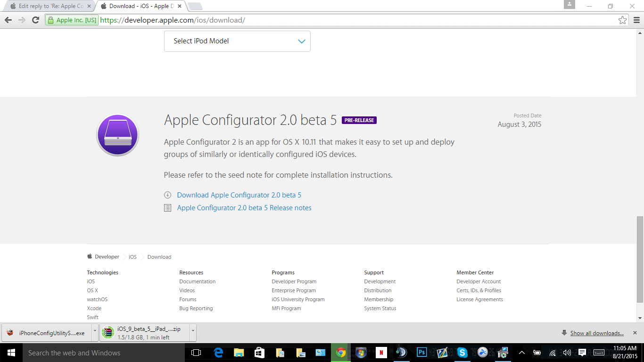Open the iPhoneConfigUtility exe download item

click(46, 333)
